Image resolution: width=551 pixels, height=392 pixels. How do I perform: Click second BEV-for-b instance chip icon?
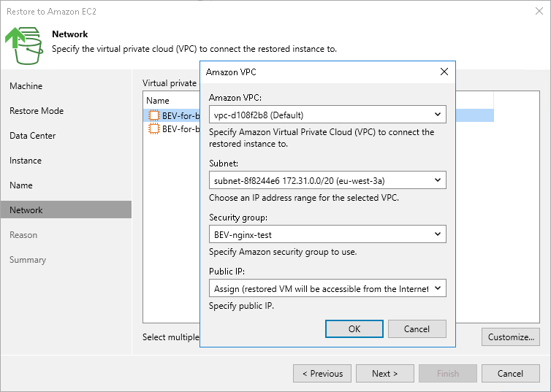tap(153, 128)
